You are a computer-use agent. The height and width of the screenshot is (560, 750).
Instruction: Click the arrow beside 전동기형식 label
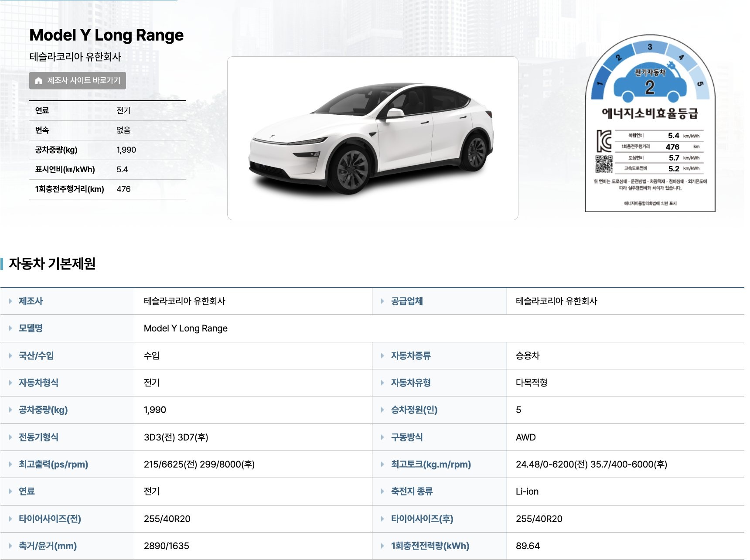coord(10,437)
